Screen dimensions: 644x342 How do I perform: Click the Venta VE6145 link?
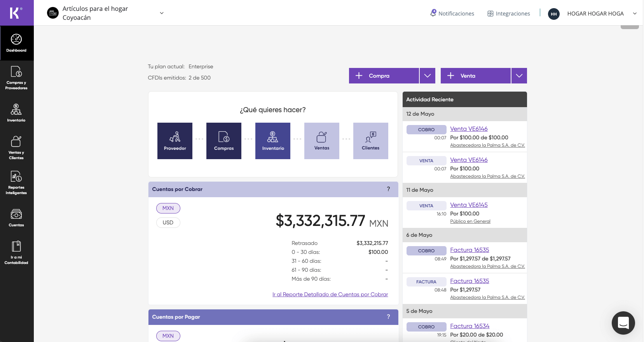[x=469, y=205]
